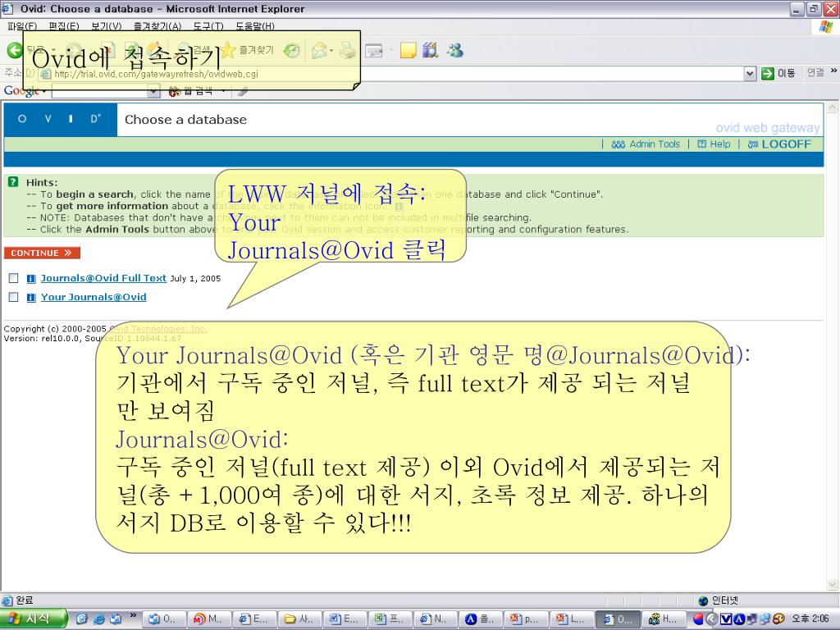The height and width of the screenshot is (630, 840).
Task: Click the Edit page toolbar icon
Action: pyautogui.click(x=374, y=51)
